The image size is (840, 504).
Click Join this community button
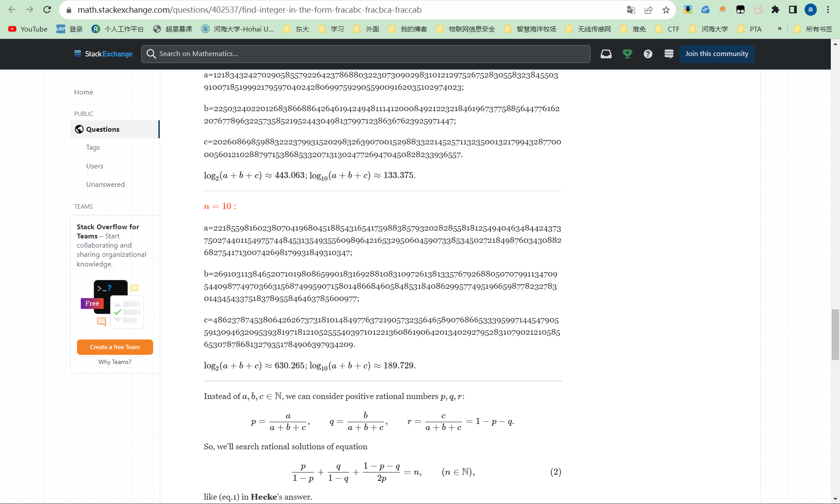click(717, 54)
